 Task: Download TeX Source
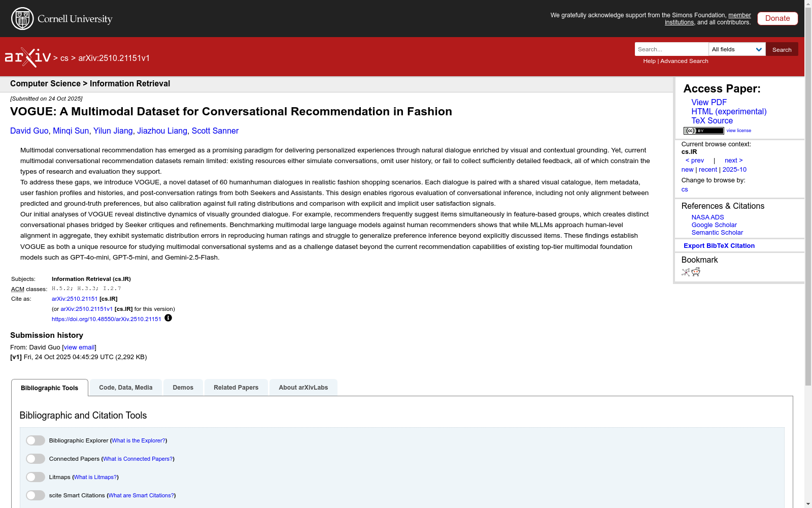click(x=712, y=120)
